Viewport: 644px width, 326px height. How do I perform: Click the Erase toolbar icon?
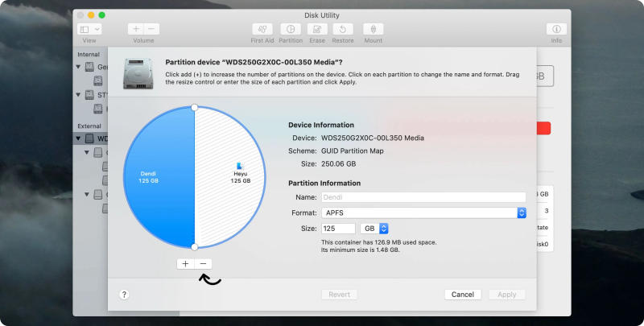pyautogui.click(x=317, y=29)
